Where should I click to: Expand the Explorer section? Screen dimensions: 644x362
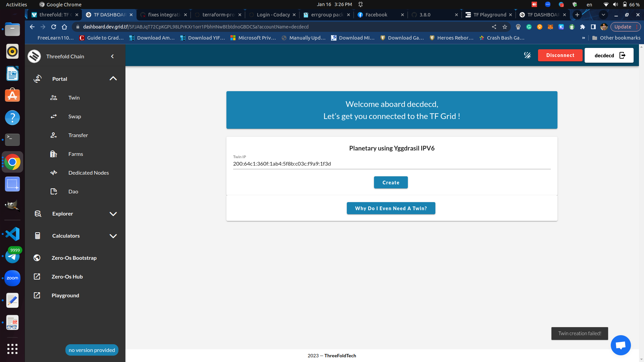click(113, 214)
